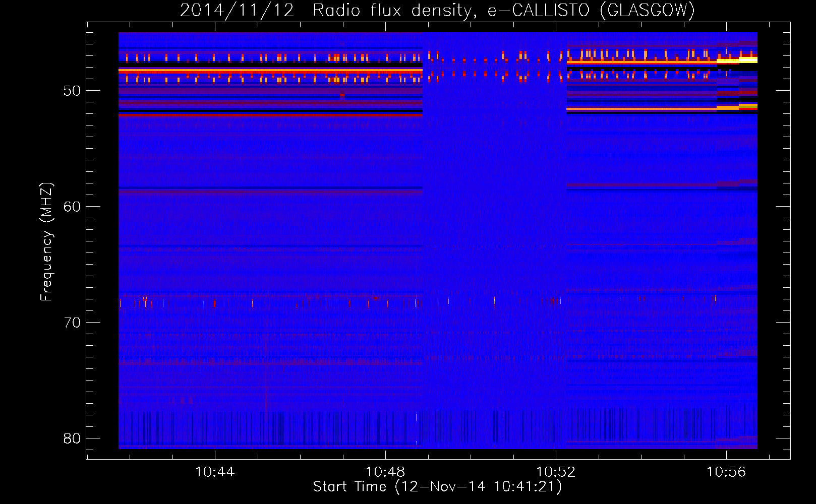Click the '80' frequency tick label
The width and height of the screenshot is (816, 504).
coord(72,438)
